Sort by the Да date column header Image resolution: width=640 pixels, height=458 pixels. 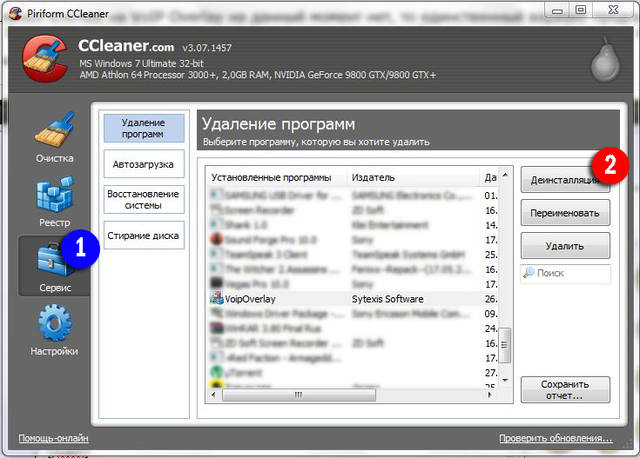click(x=489, y=178)
